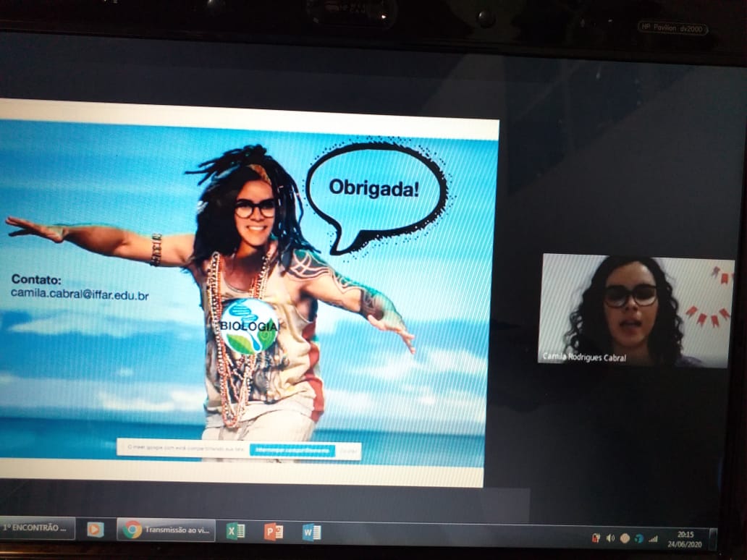Viewport: 747px width, 560px height.
Task: Click the BIOLOGIA logo on the slide
Action: point(249,326)
